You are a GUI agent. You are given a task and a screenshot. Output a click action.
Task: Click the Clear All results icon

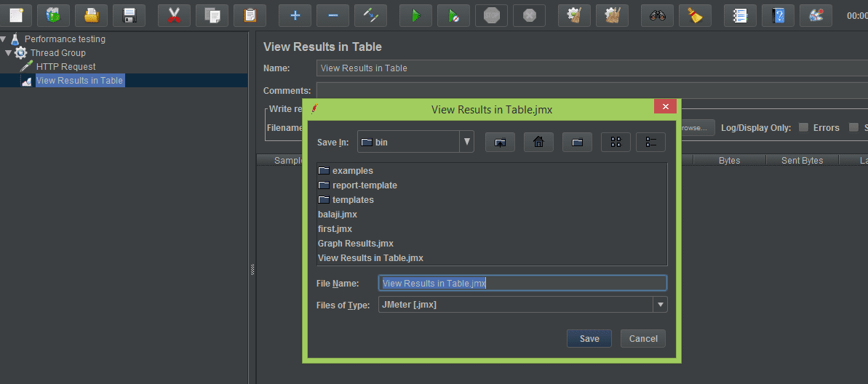click(x=612, y=15)
